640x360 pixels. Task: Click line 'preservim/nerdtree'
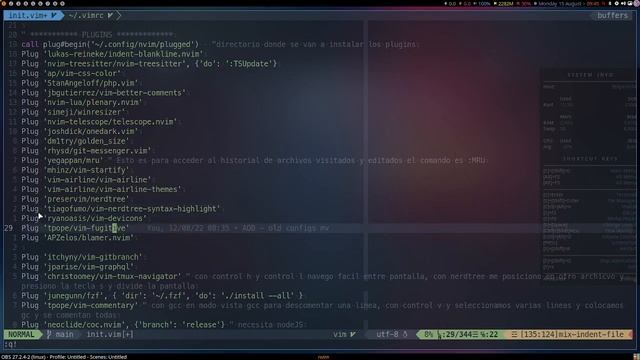76,199
